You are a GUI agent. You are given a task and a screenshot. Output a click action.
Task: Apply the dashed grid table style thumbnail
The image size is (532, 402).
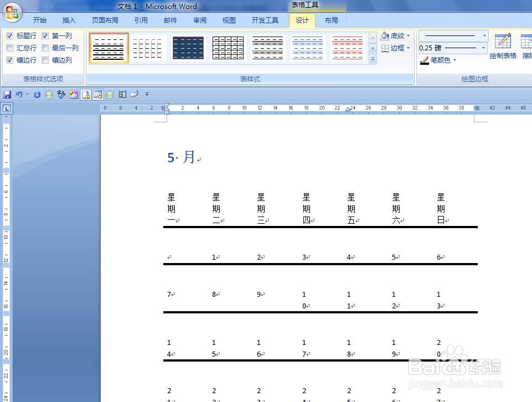point(148,48)
